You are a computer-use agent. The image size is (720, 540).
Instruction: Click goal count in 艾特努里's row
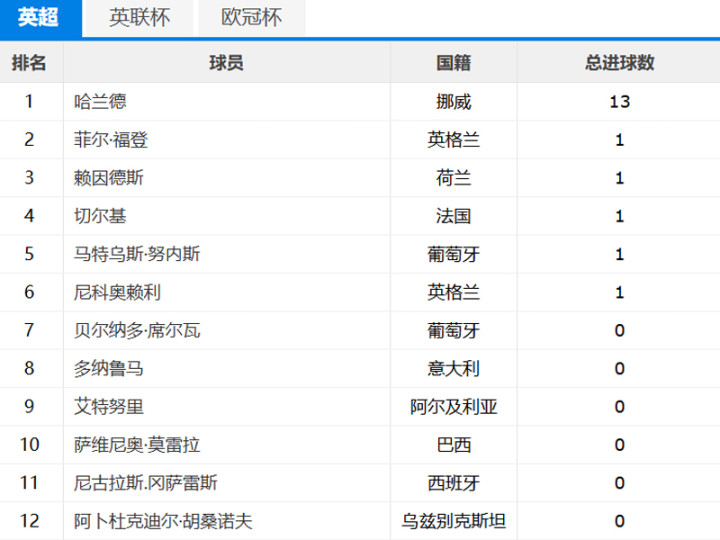click(x=619, y=406)
